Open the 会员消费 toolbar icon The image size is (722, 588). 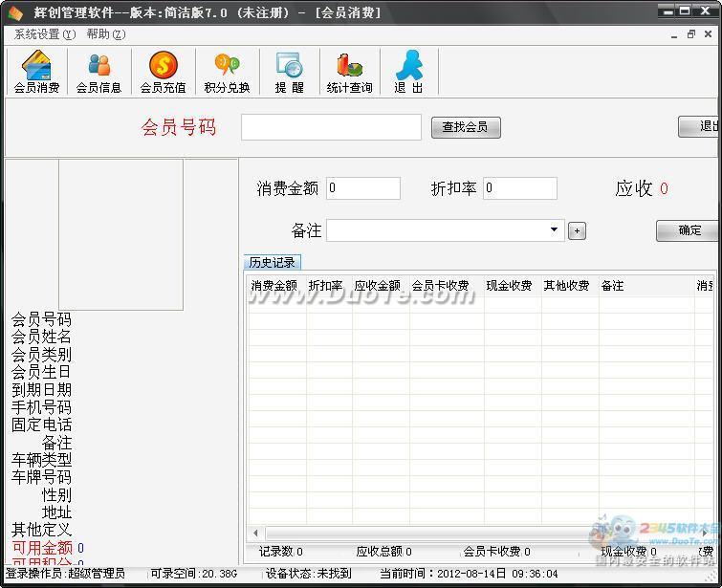36,72
